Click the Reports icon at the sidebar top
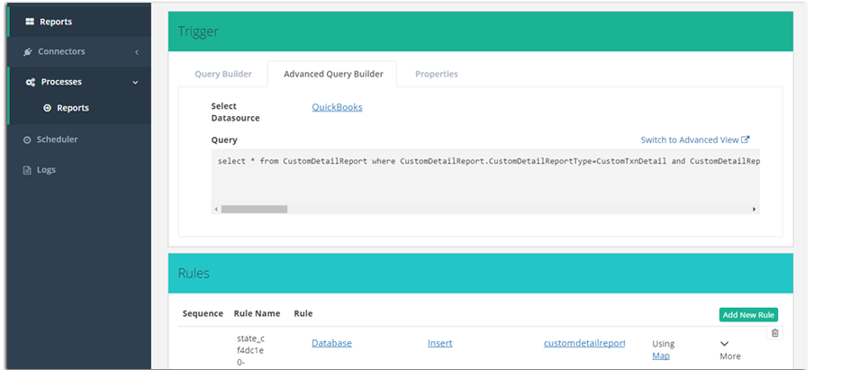 pyautogui.click(x=30, y=22)
